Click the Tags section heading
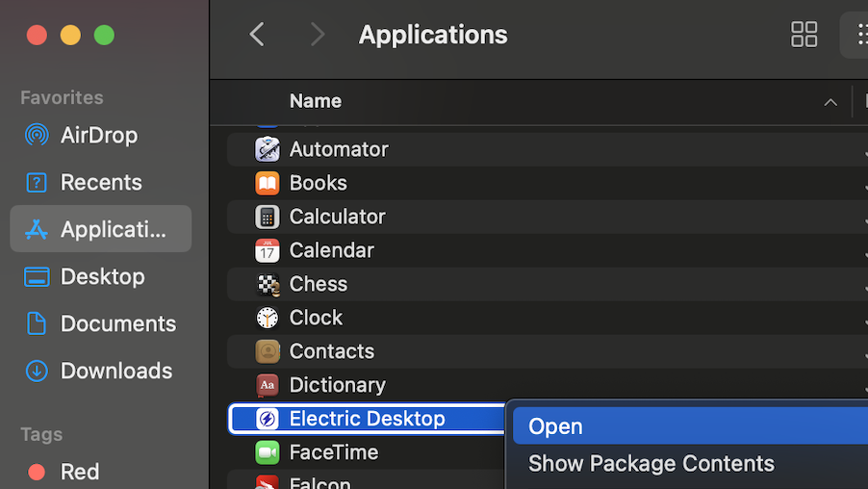Image resolution: width=868 pixels, height=489 pixels. coord(41,435)
